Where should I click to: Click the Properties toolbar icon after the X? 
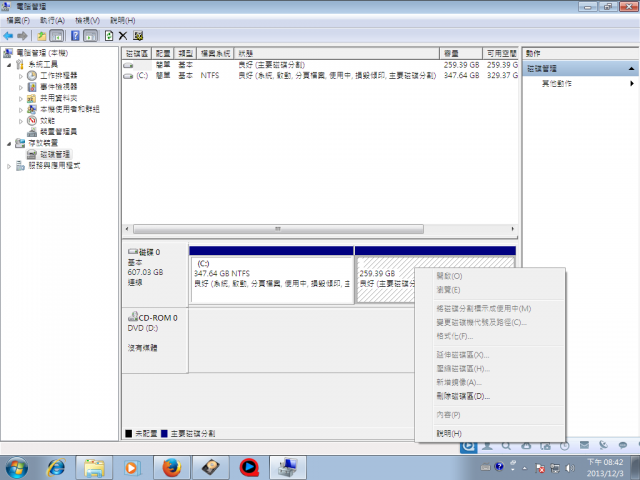pyautogui.click(x=138, y=36)
